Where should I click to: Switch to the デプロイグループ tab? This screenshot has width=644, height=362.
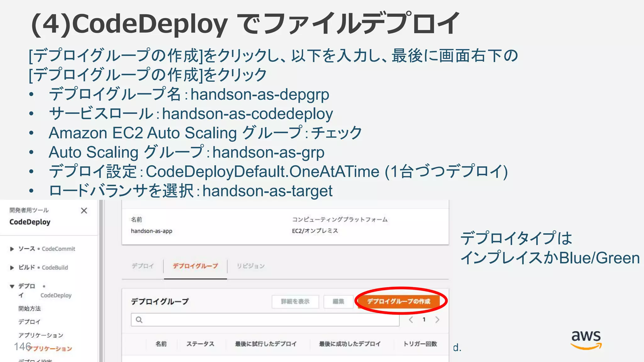(195, 266)
